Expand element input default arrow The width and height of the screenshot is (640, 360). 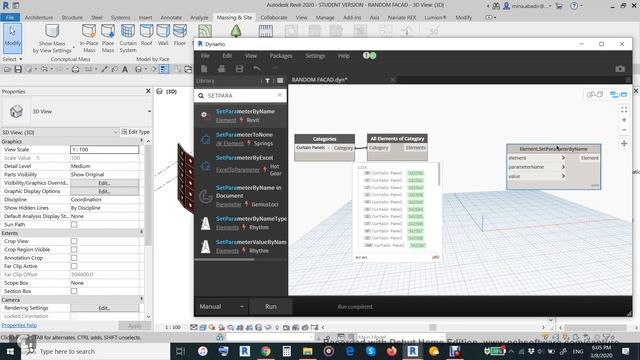[x=563, y=158]
